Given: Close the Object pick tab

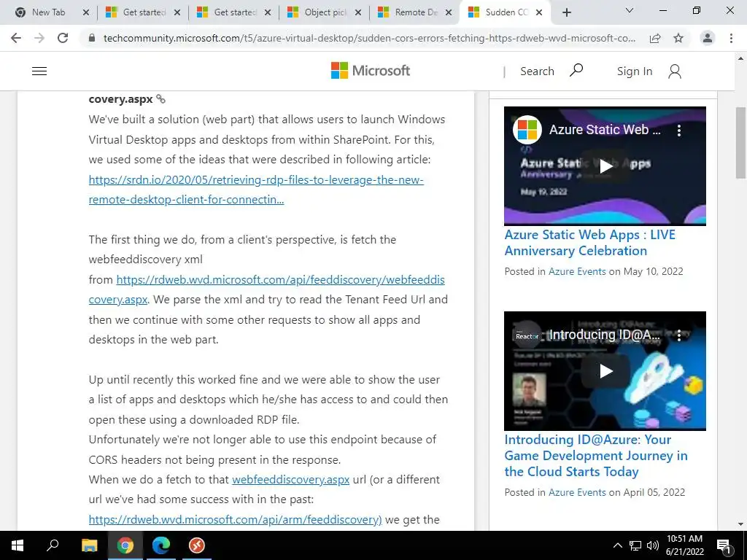Looking at the screenshot, I should click(x=358, y=12).
